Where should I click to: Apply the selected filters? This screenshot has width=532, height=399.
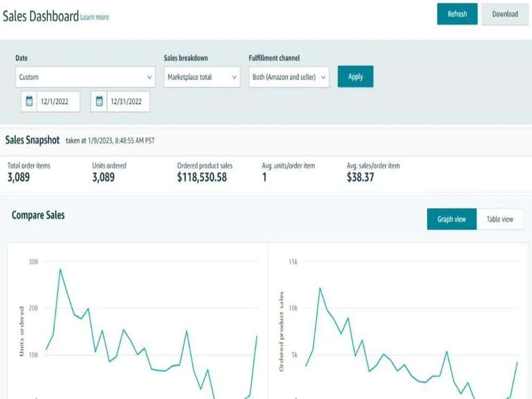point(355,77)
